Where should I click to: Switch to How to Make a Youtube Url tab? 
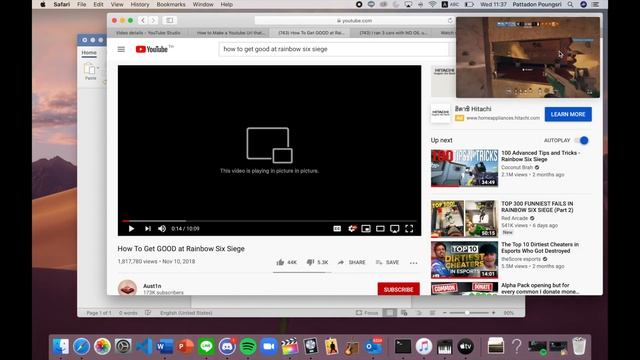click(x=231, y=33)
